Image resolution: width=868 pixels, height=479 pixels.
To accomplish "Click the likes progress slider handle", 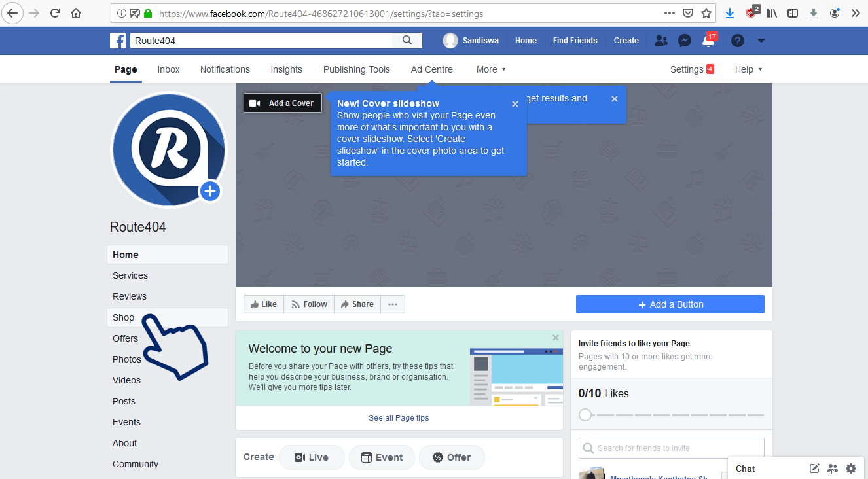I will tap(586, 415).
